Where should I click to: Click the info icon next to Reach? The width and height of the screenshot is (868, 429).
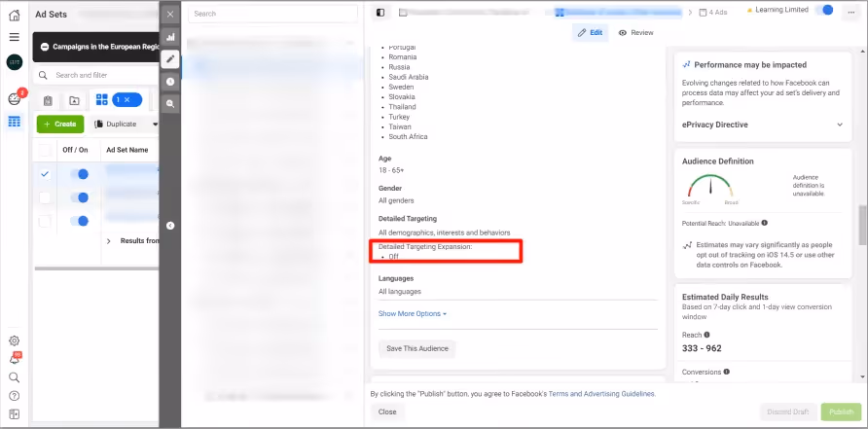(706, 335)
